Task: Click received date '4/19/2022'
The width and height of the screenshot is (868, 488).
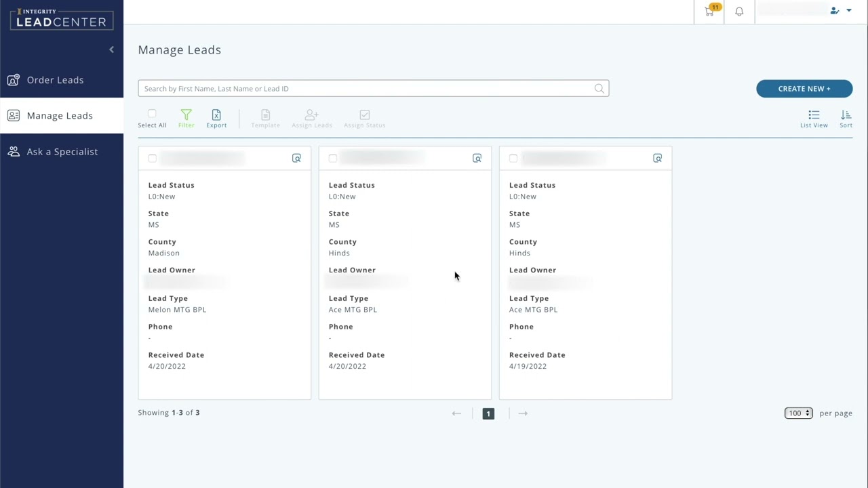Action: 528,367
